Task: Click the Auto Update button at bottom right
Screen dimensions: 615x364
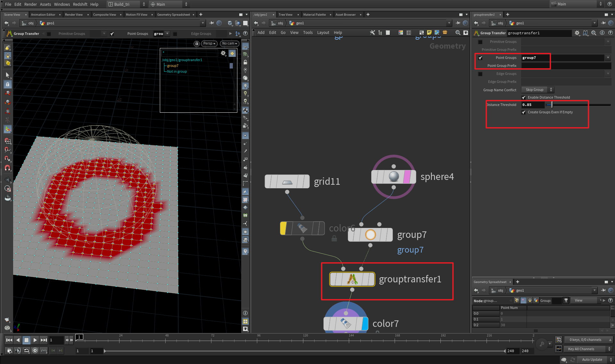Action: [592, 360]
